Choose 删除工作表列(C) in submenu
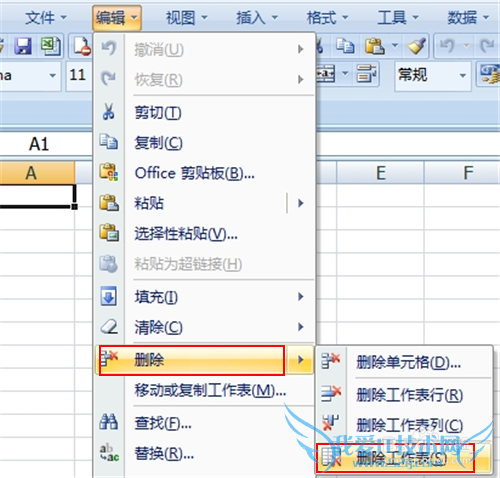This screenshot has height=478, width=500. [x=404, y=425]
